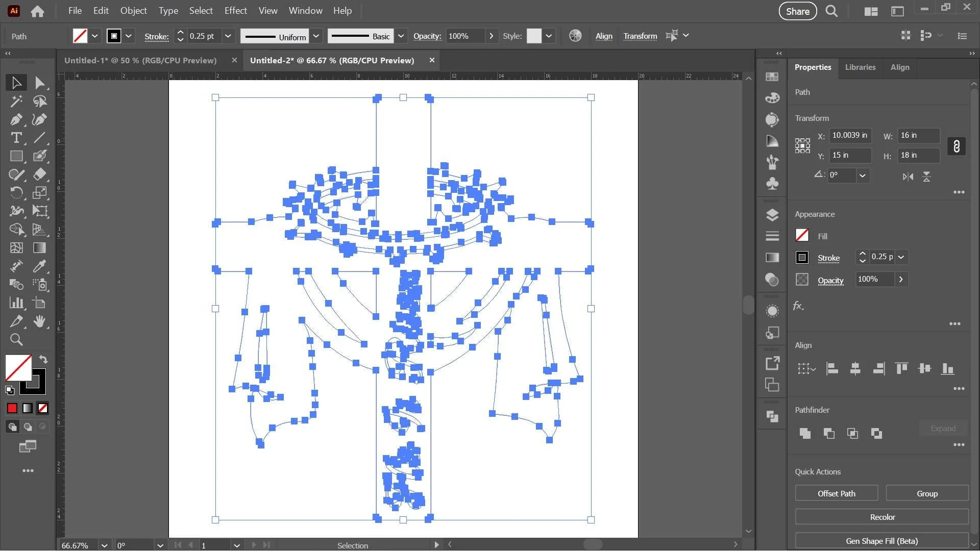Swap fill and stroke colors
Image resolution: width=980 pixels, height=551 pixels.
pos(43,359)
